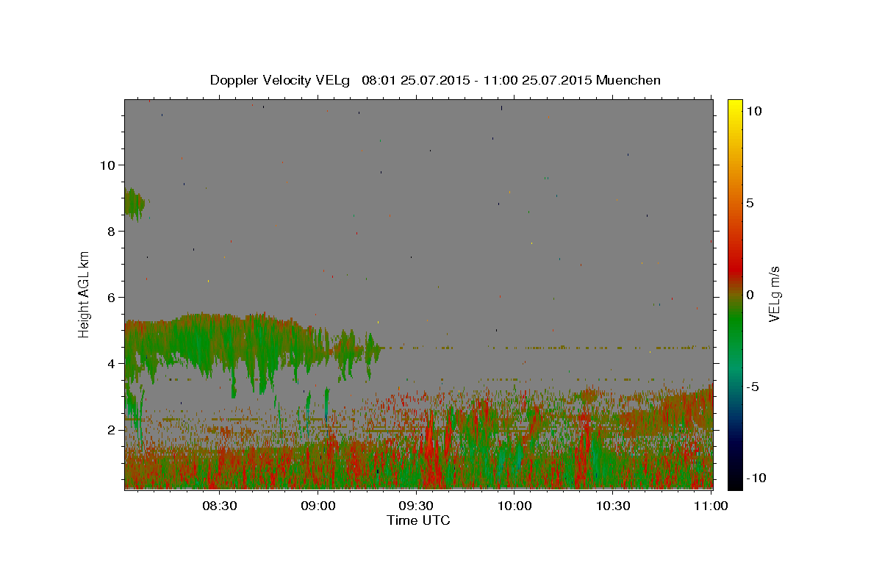The width and height of the screenshot is (882, 588).
Task: Click the '09:00' time tick label
Action: pos(318,506)
